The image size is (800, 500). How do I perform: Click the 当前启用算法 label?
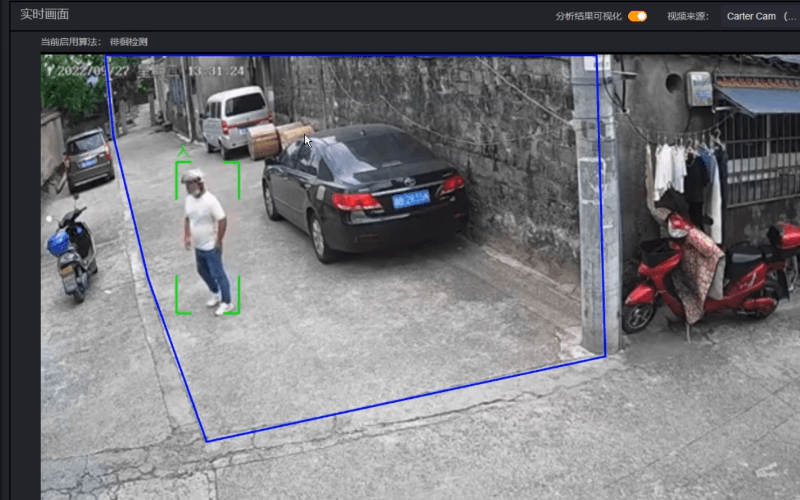click(x=70, y=41)
